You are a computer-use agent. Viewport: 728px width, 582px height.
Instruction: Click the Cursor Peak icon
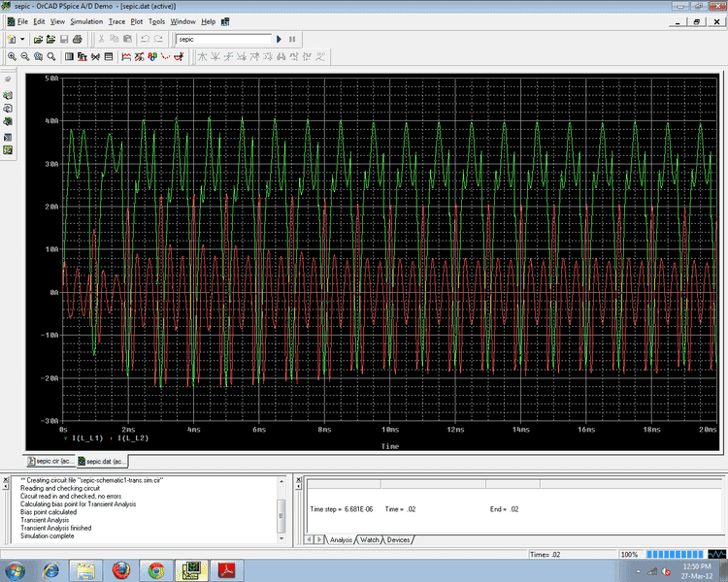coord(202,56)
